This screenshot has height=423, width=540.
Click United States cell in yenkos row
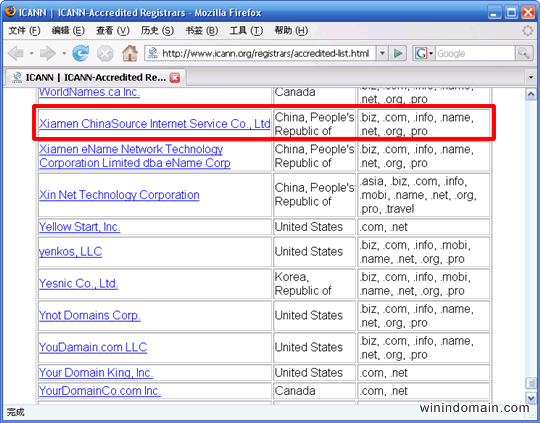[314, 252]
